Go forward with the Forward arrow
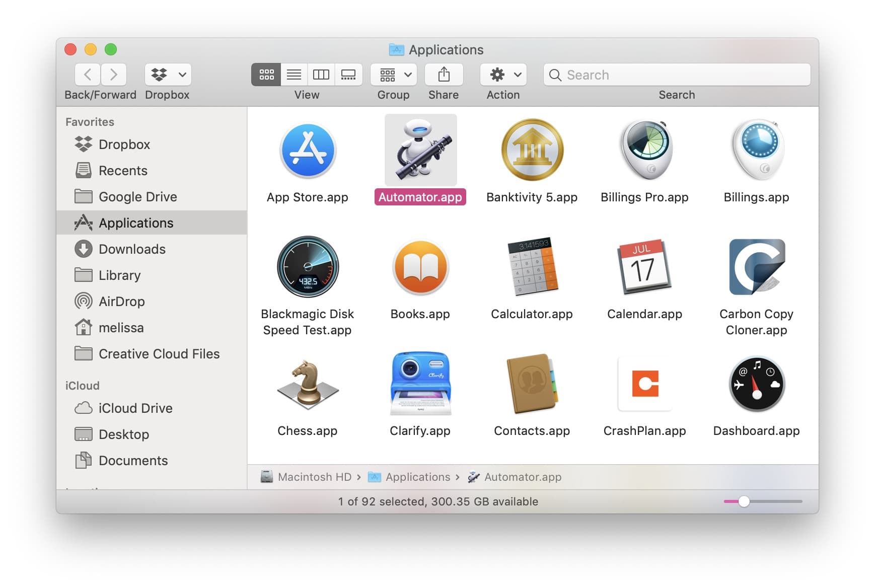Viewport: 875px width, 588px height. [114, 75]
